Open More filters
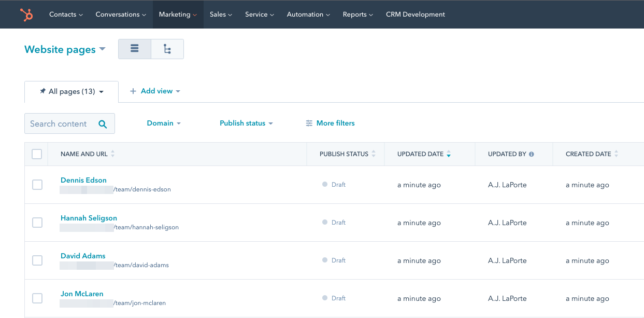The width and height of the screenshot is (644, 318). (330, 123)
